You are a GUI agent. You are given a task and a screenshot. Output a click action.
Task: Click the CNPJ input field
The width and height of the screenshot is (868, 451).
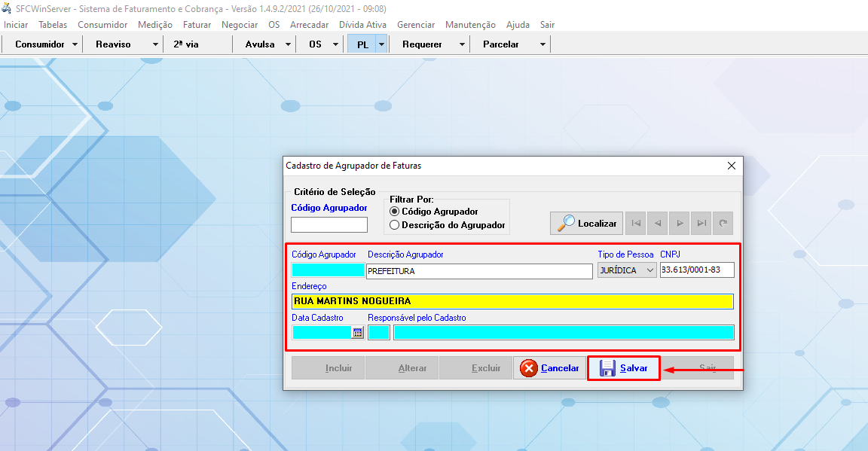[695, 270]
